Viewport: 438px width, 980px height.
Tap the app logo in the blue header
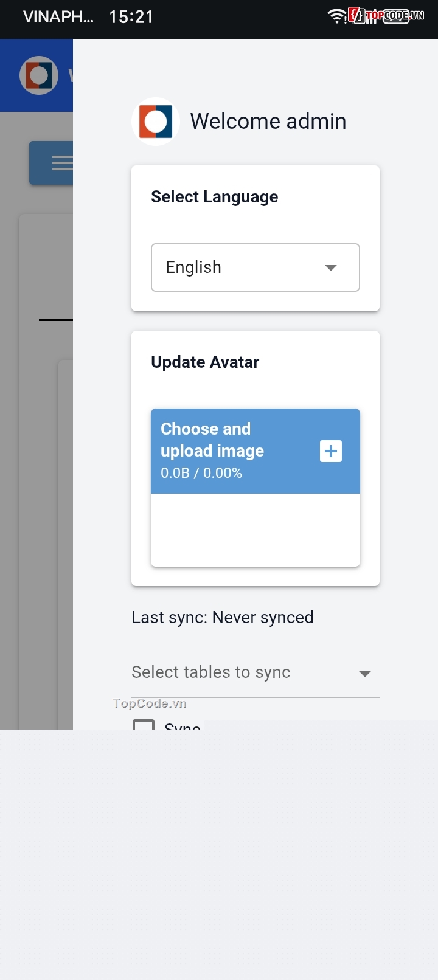tap(39, 75)
